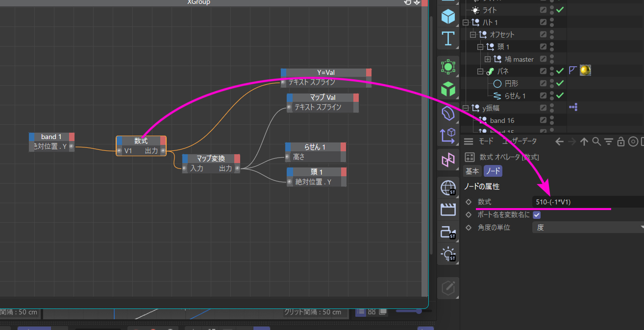Open the Deformer bend icon
Viewport: 644px width, 330px height.
[448, 113]
